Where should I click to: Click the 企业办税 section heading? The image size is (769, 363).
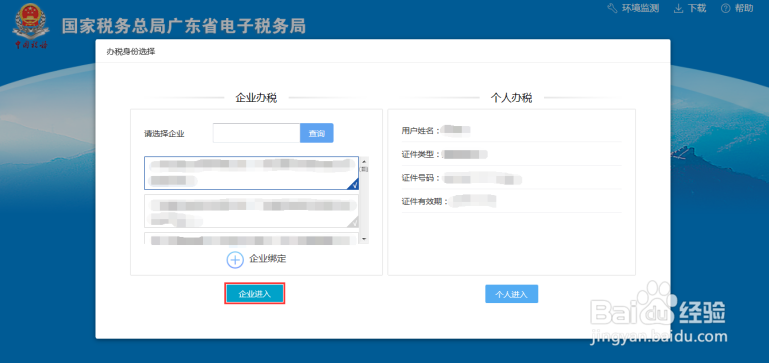[256, 98]
